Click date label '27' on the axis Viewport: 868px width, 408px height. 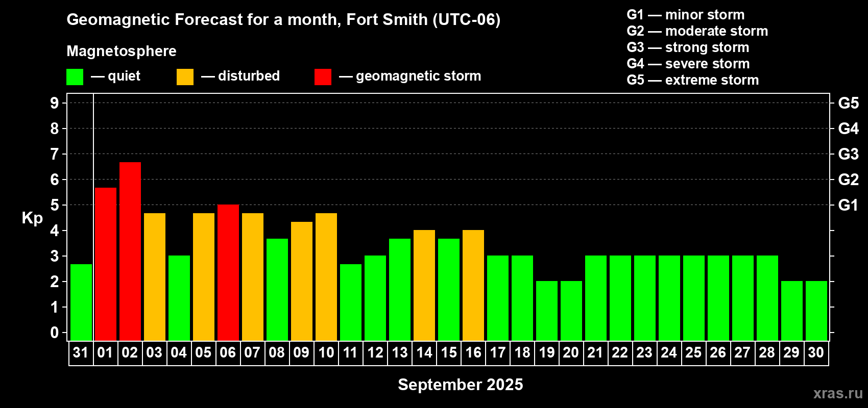click(x=742, y=353)
